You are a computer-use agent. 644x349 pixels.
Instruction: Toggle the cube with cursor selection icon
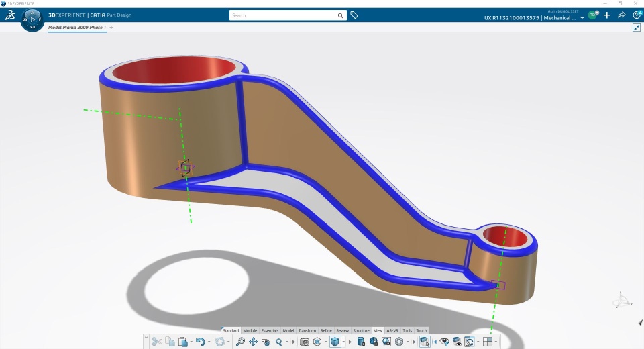(425, 342)
